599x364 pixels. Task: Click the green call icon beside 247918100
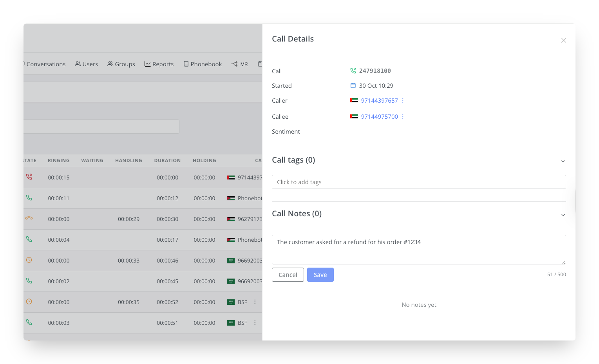click(x=353, y=71)
